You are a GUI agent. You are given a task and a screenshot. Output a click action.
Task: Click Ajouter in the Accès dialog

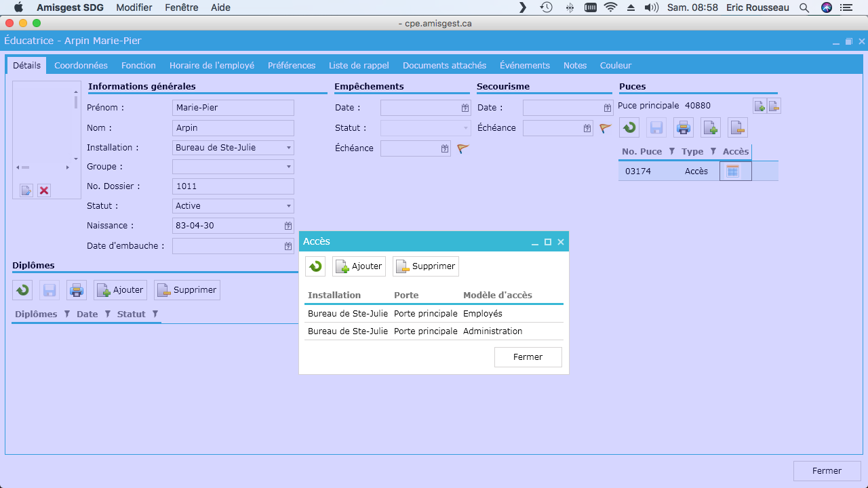point(359,266)
